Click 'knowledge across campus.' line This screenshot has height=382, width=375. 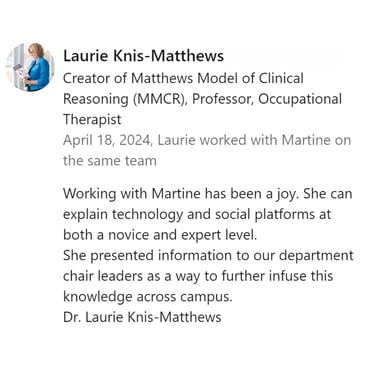[147, 297]
